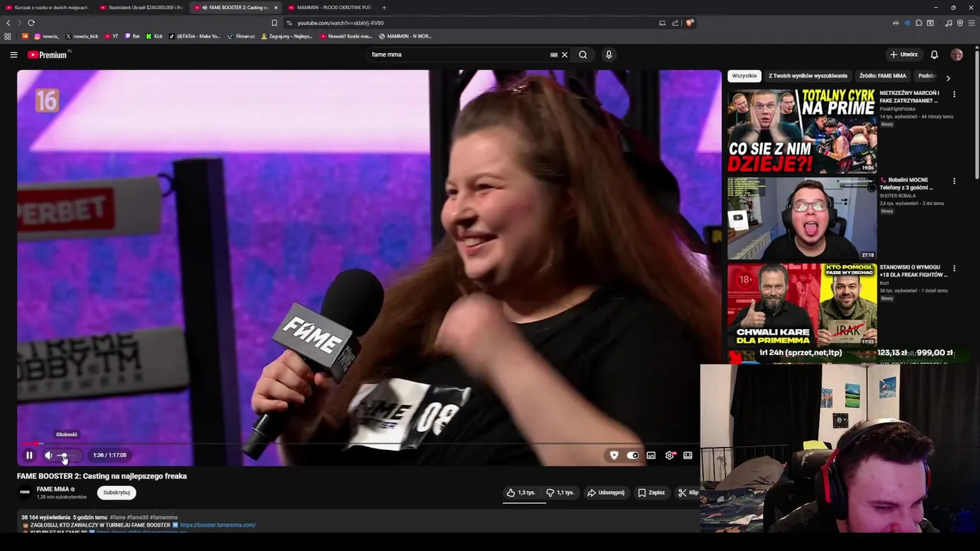Image resolution: width=980 pixels, height=551 pixels.
Task: Switch the player to cinema mode
Action: (688, 455)
